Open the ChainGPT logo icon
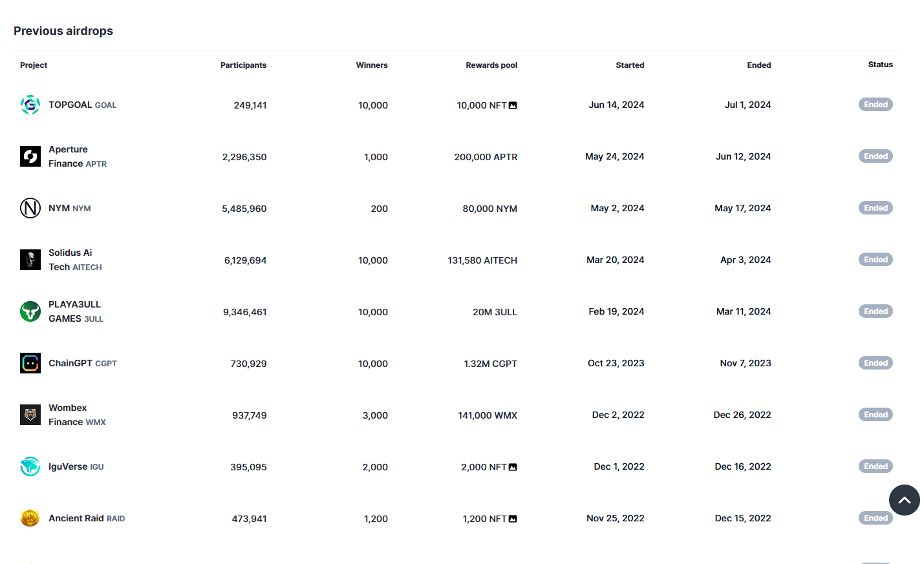This screenshot has width=924, height=564. tap(30, 363)
